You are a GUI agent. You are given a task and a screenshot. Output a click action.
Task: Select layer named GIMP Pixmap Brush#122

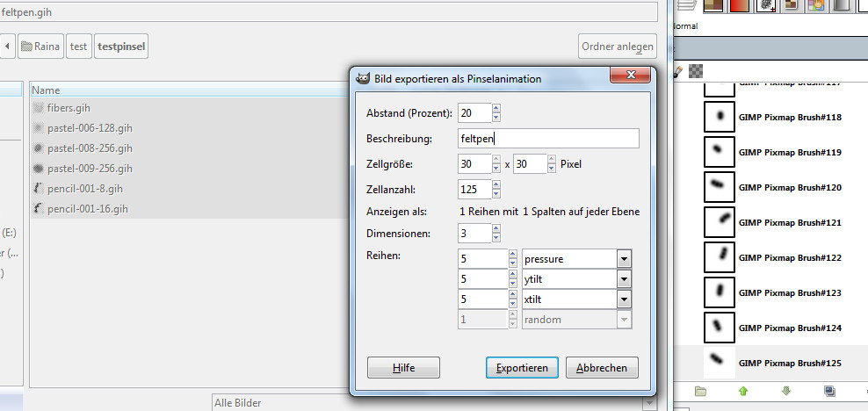tap(790, 258)
